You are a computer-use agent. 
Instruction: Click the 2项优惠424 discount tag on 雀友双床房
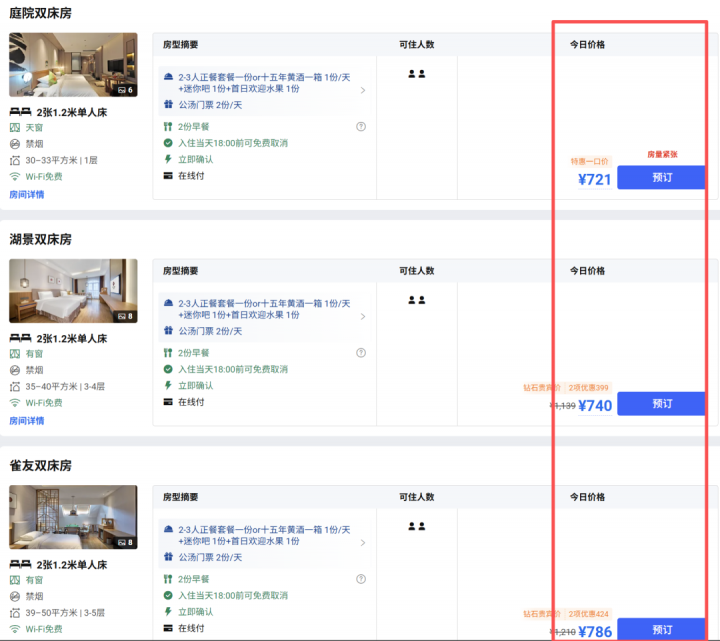point(587,614)
